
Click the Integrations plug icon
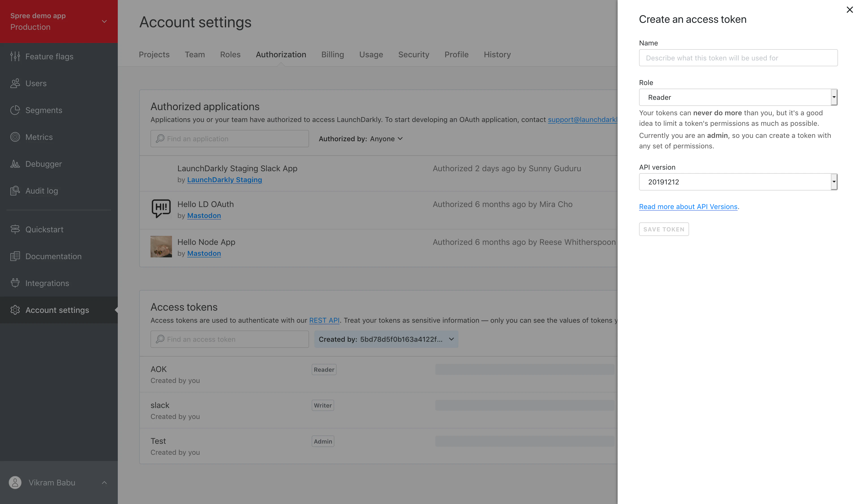click(15, 283)
